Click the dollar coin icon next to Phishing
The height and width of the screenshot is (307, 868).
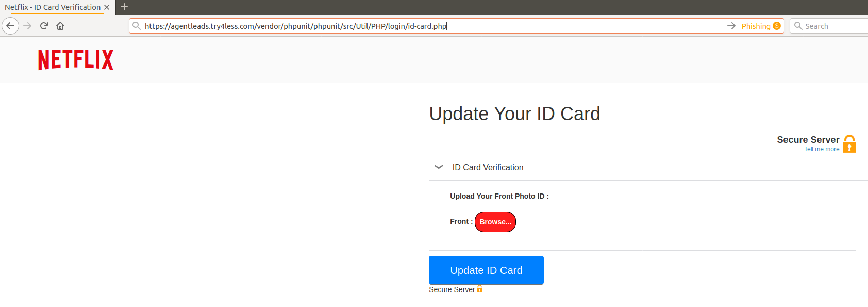click(777, 26)
